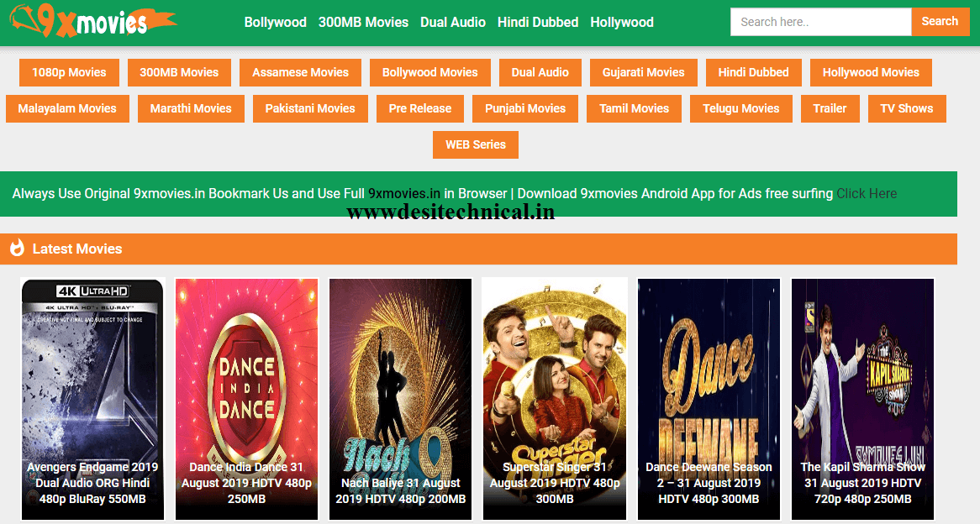Screen dimensions: 980x524
Task: Click the 9xmovies site logo
Action: point(92,22)
